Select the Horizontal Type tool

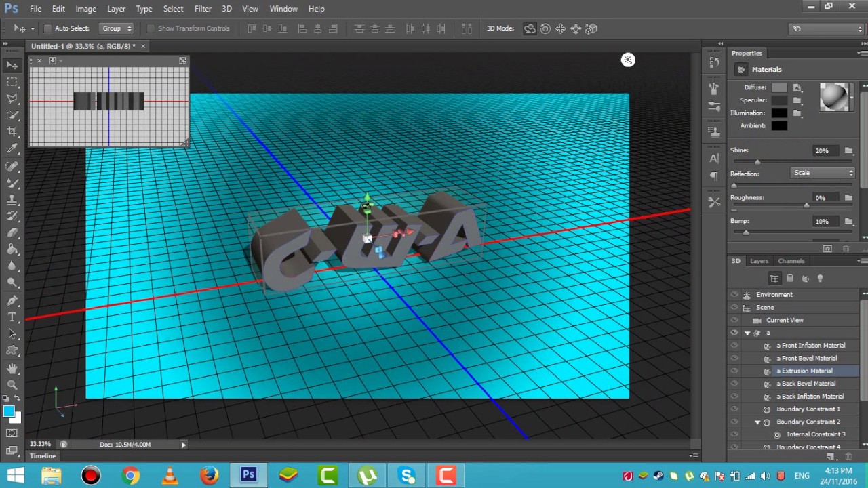[x=12, y=317]
